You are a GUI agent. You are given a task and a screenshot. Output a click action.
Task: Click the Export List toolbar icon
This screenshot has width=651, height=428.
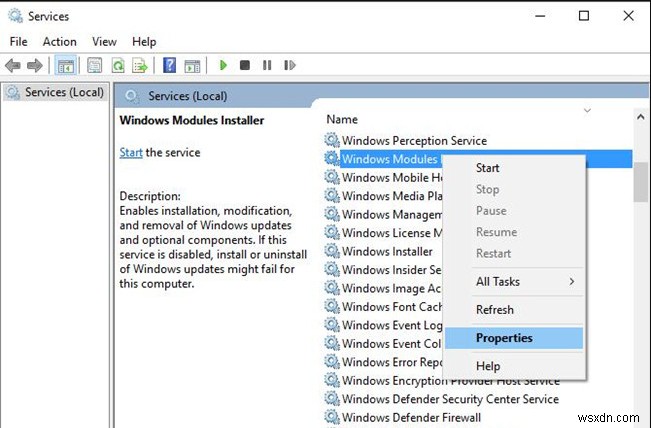(140, 66)
